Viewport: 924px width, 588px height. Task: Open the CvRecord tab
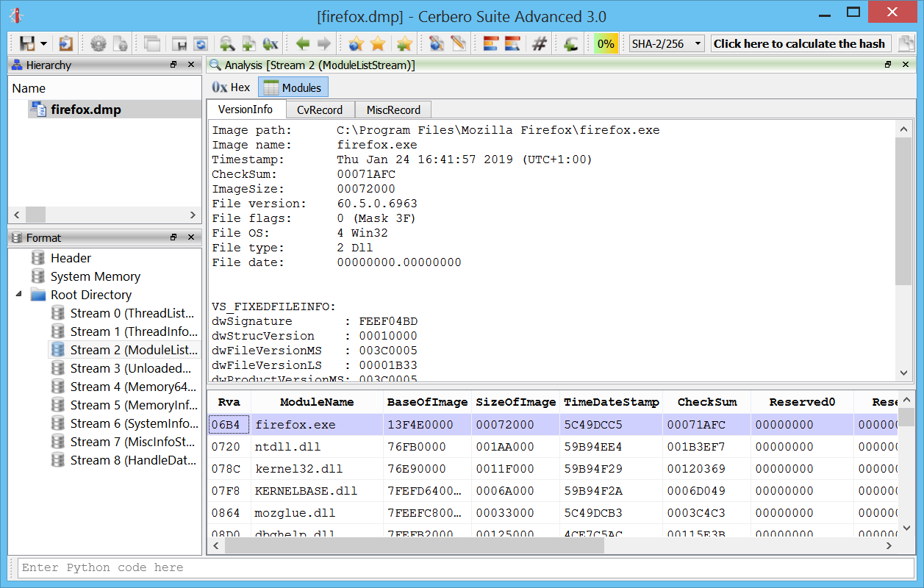[320, 110]
